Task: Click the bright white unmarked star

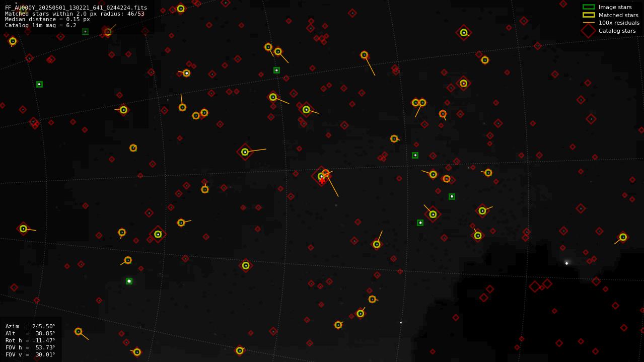Action: 566,263
